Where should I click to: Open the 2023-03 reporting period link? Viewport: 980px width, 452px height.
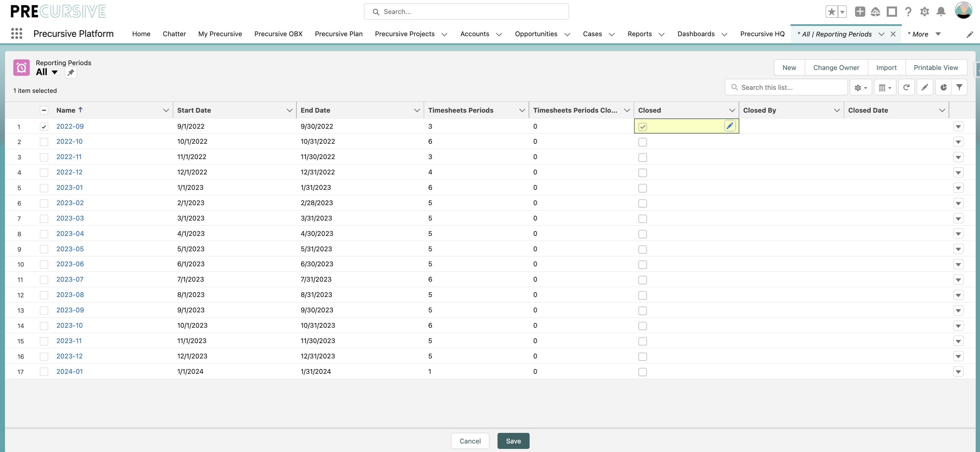pos(70,218)
